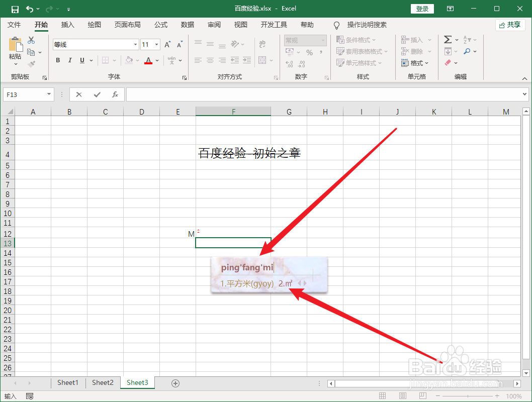Open the font name dropdown
The height and width of the screenshot is (402, 532).
[135, 44]
